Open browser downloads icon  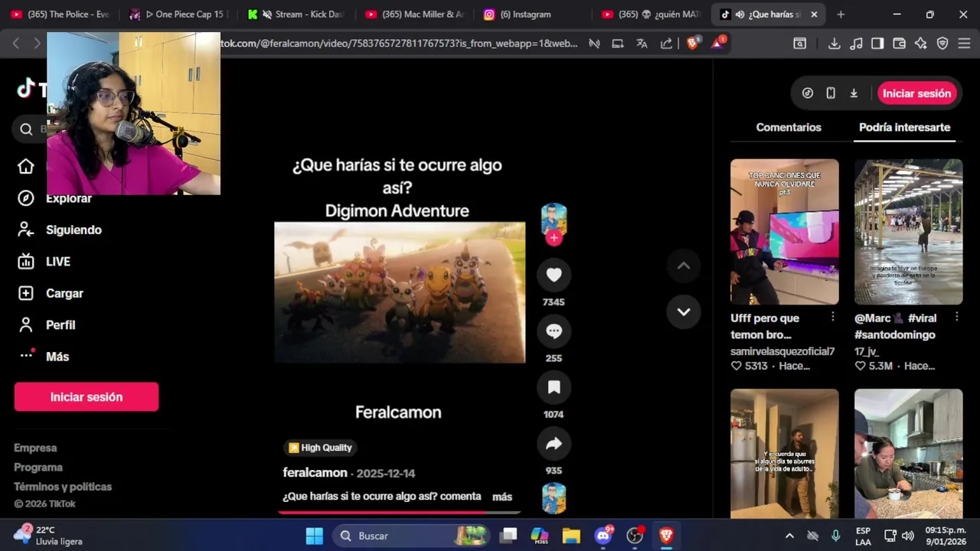pos(834,44)
